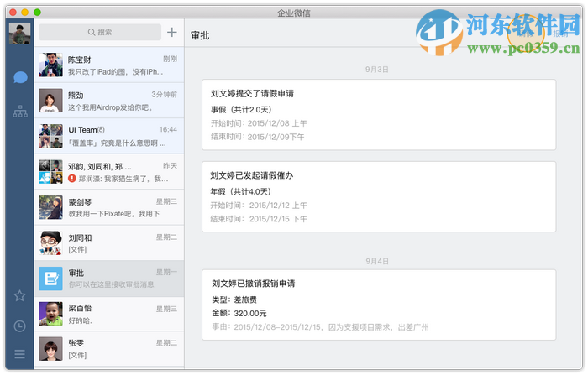
Task: Focus the 搜索 search field
Action: (100, 32)
